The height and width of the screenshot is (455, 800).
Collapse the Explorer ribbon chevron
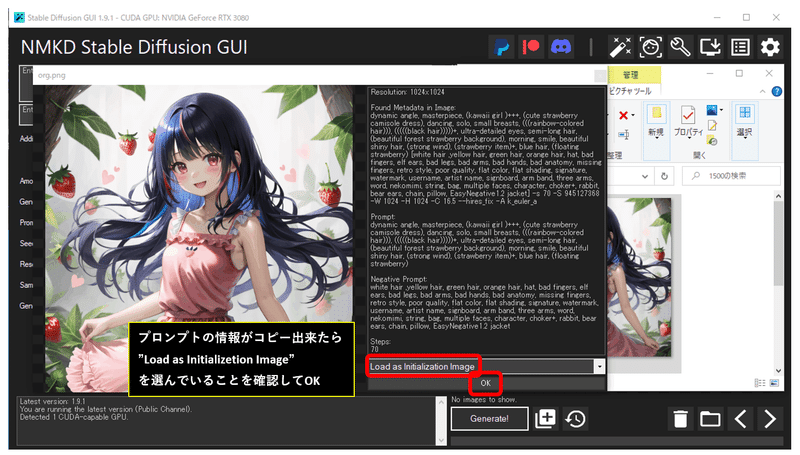point(762,92)
